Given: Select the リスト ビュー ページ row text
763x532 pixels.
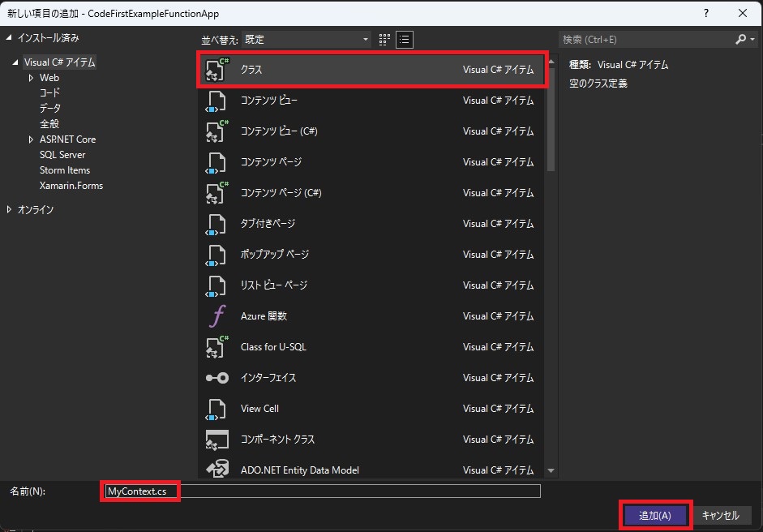Looking at the screenshot, I should (274, 285).
